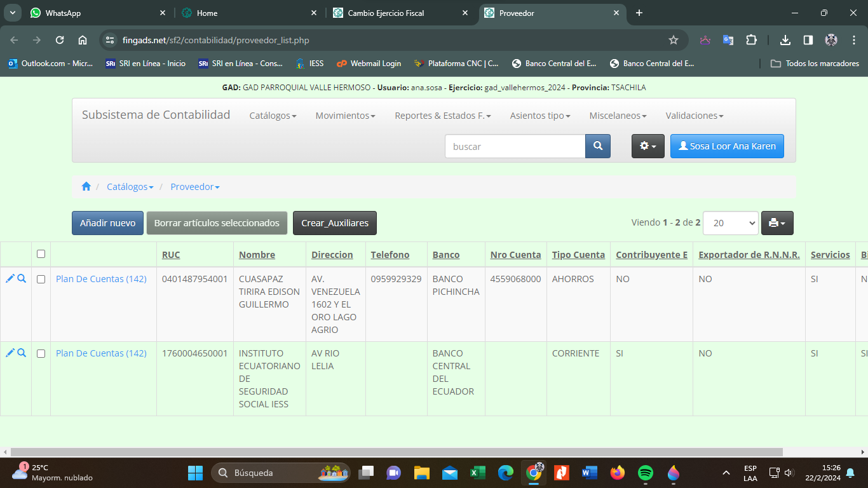868x488 pixels.
Task: Open the printer export menu
Action: point(776,223)
